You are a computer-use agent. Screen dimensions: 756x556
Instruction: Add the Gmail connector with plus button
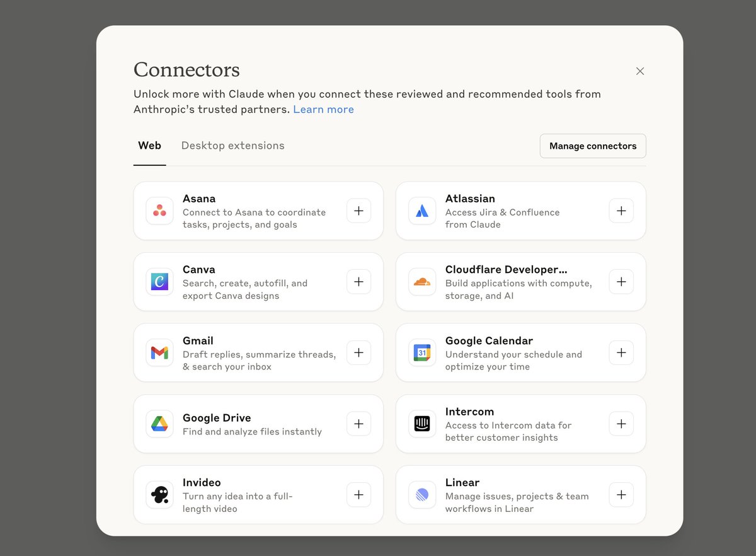point(358,352)
